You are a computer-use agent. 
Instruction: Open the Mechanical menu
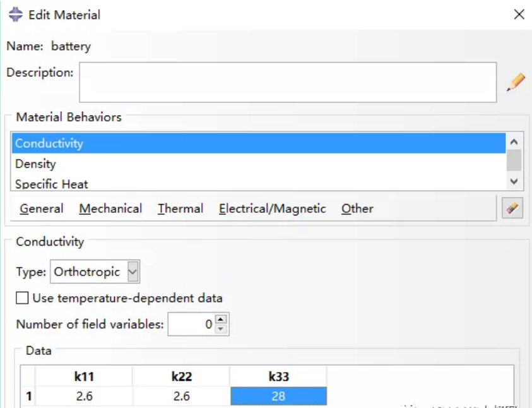110,208
